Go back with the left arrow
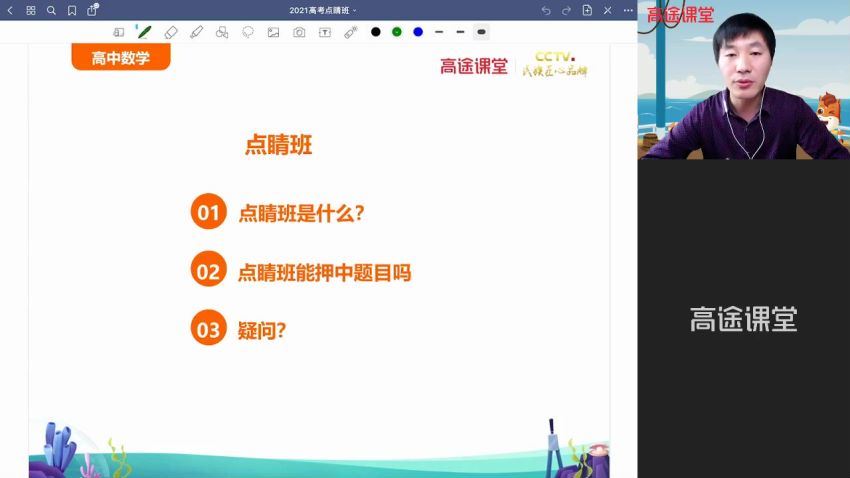Screen dimensions: 850x478 10,10
